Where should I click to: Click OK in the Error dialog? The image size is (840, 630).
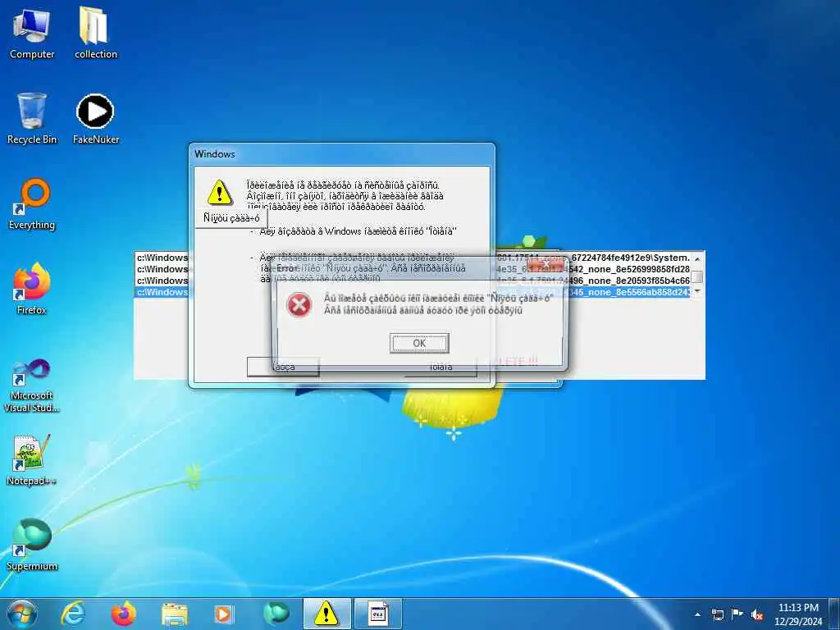click(x=419, y=344)
